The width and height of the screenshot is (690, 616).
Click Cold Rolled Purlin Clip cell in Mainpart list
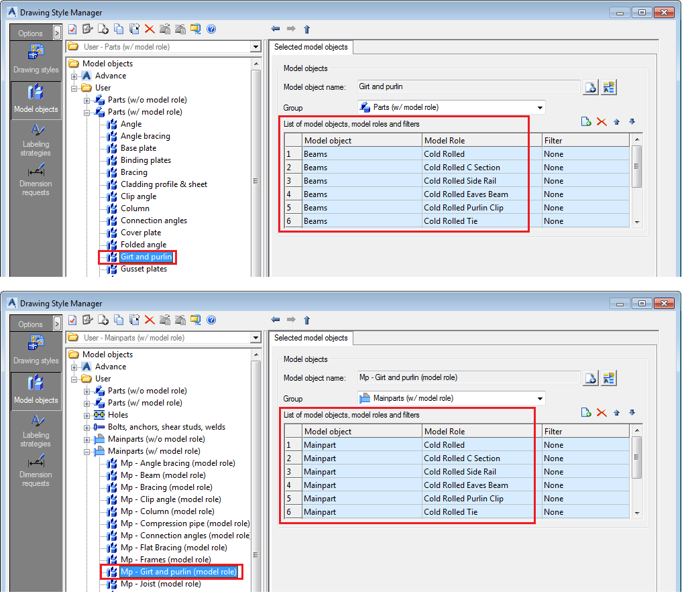pos(482,499)
